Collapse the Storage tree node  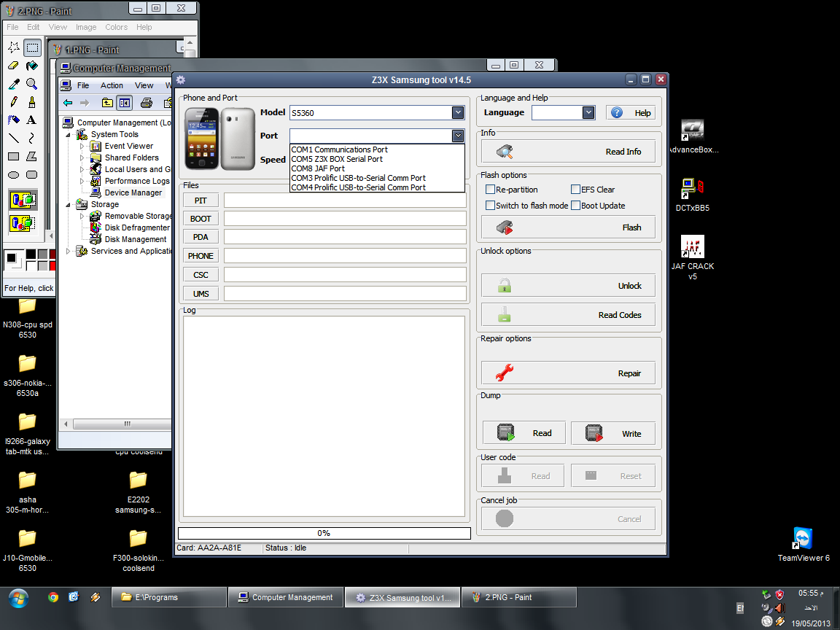point(68,205)
